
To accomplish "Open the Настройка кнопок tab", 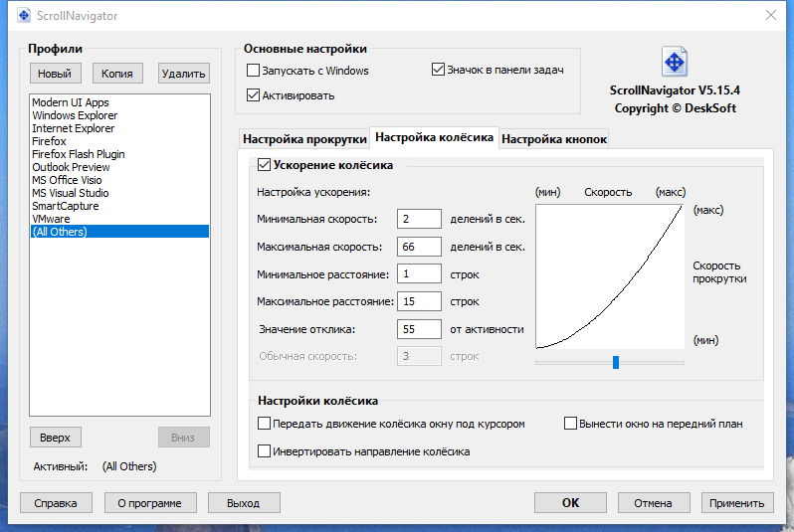I will [x=554, y=139].
